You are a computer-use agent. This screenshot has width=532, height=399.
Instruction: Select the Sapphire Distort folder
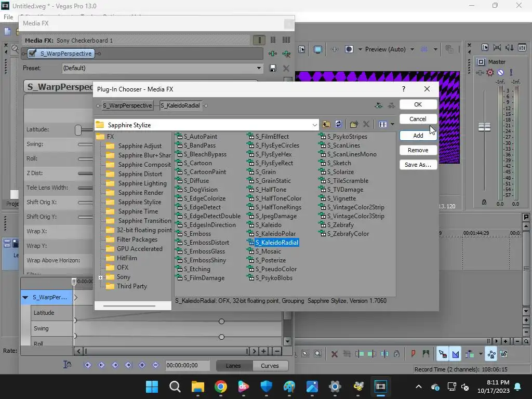[x=140, y=174]
